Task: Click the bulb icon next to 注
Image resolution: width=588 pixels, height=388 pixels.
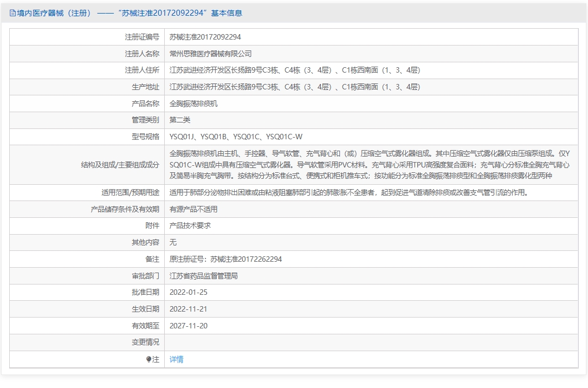Action: click(x=148, y=359)
